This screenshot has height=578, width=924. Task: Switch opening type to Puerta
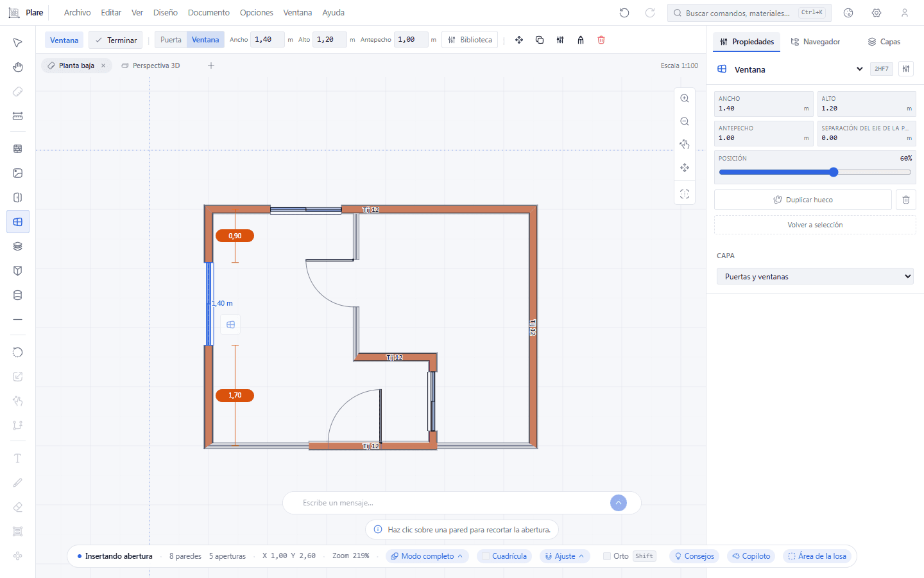click(171, 40)
